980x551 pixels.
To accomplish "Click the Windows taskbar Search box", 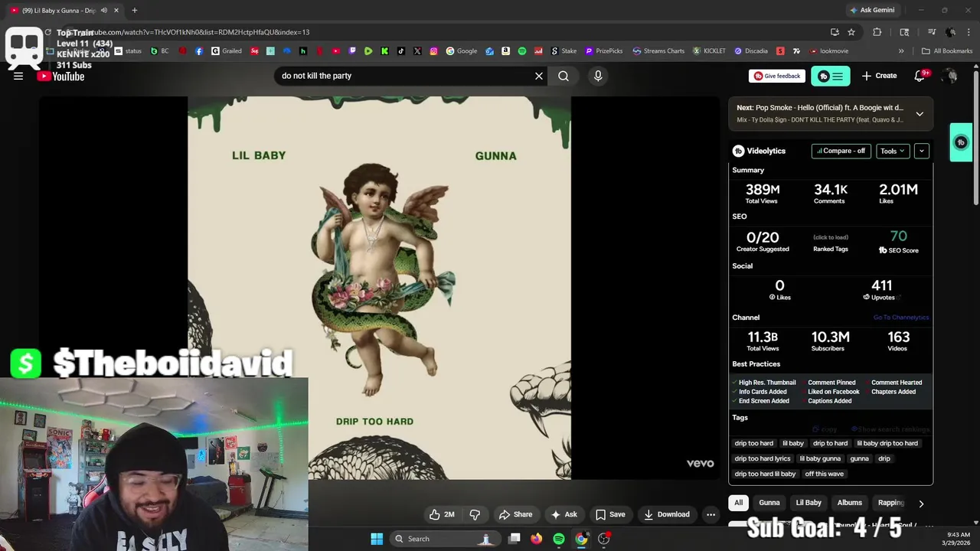I will [444, 539].
